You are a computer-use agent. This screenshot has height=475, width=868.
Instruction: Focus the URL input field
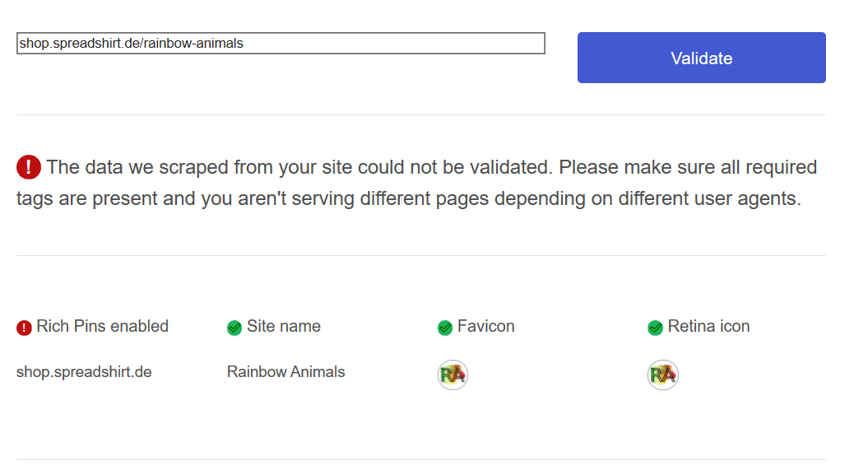pos(281,44)
